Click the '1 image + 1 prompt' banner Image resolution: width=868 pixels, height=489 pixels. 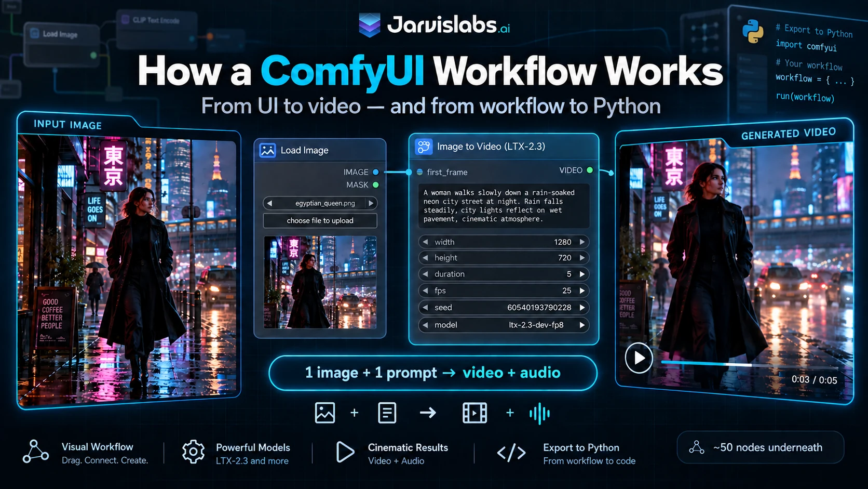point(433,373)
